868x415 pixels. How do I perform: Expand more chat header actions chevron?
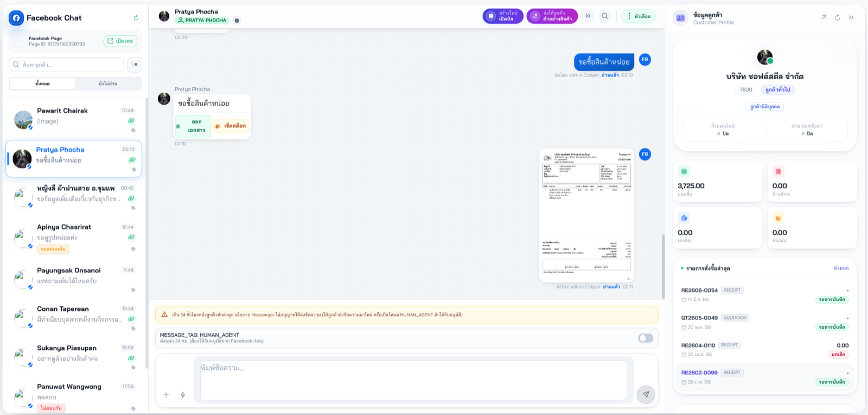coord(588,16)
